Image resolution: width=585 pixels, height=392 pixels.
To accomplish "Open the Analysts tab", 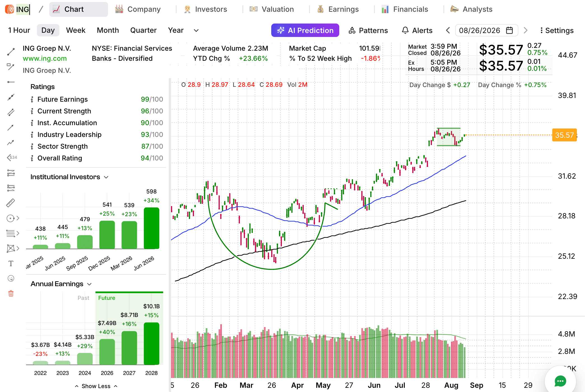I will pos(471,9).
